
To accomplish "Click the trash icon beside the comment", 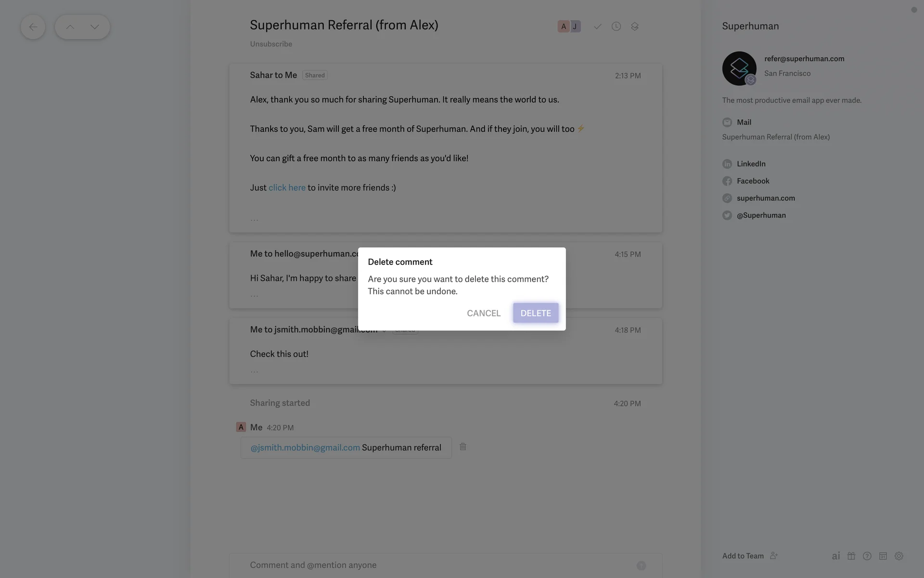I will tap(462, 447).
